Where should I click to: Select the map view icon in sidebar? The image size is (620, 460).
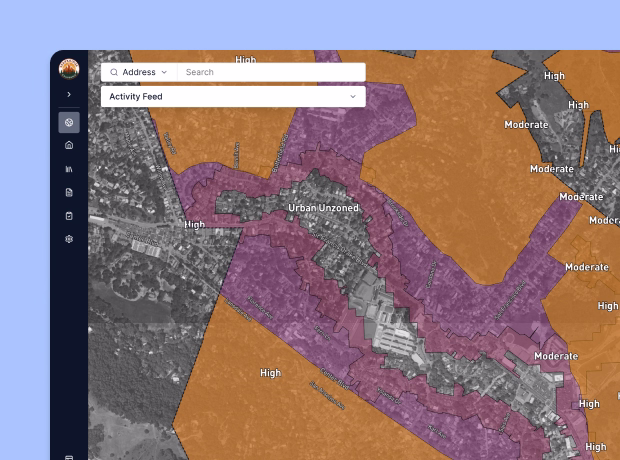click(x=69, y=122)
